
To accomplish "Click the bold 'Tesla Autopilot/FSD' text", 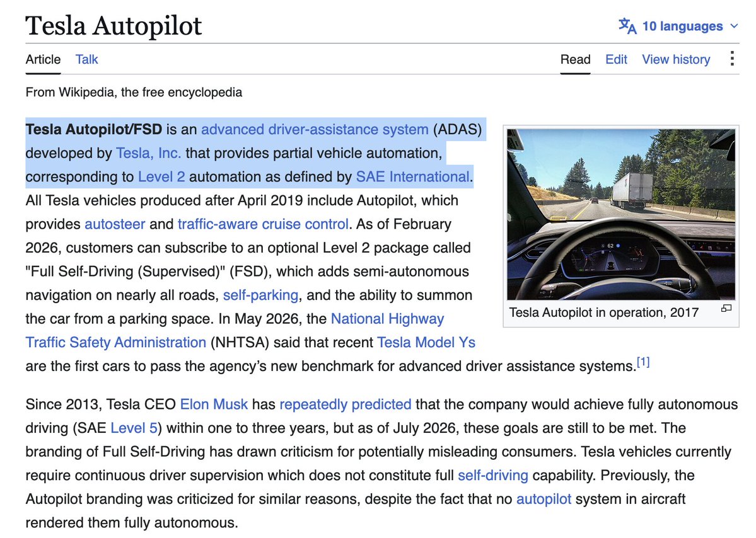I will tap(94, 129).
